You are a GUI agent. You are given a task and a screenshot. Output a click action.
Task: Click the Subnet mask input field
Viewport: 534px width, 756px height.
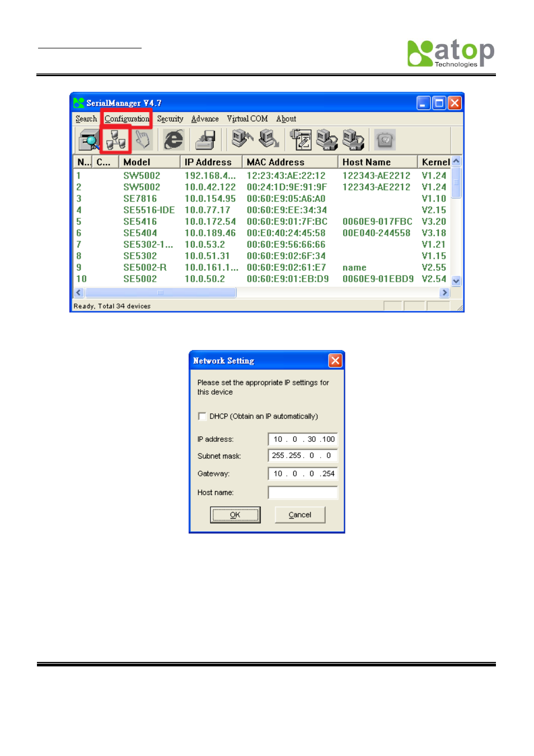[x=303, y=455]
